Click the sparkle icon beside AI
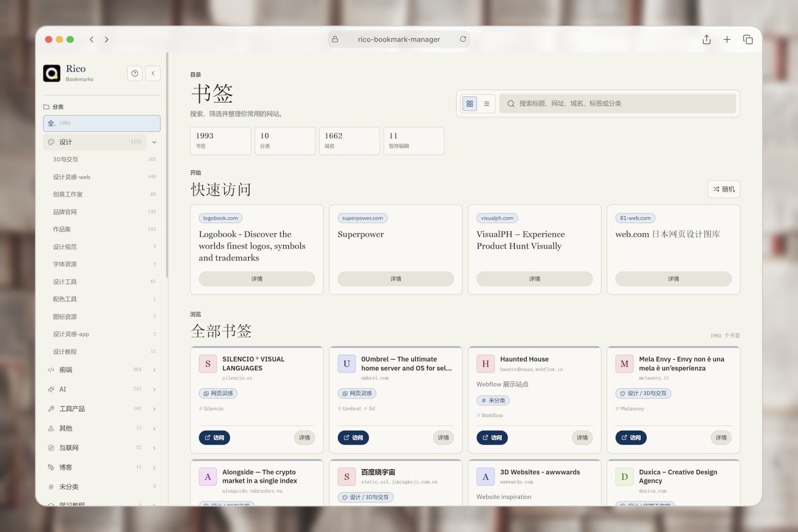This screenshot has width=798, height=532. [51, 389]
